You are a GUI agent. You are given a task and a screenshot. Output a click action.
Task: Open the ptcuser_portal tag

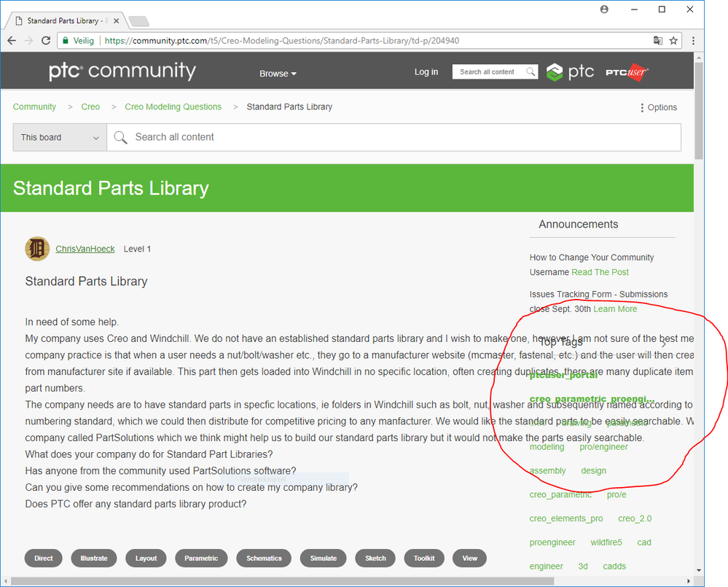point(563,375)
